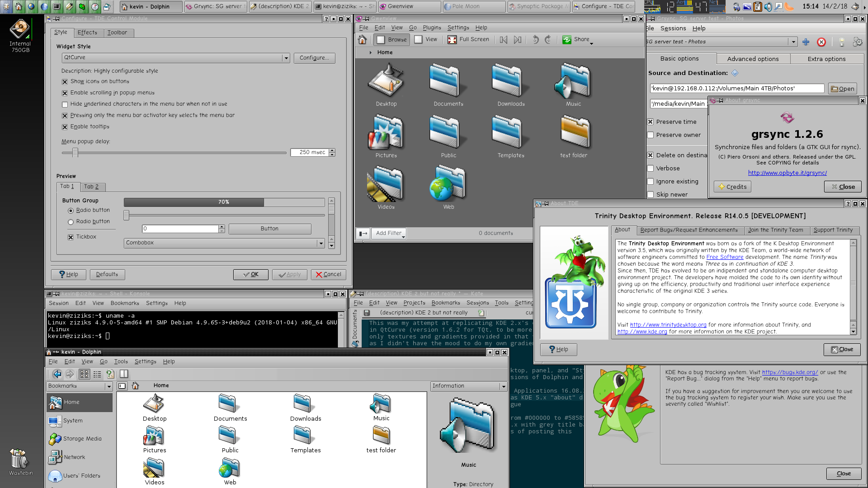The height and width of the screenshot is (488, 868).
Task: Enable Hide underlined characters checkbox
Action: pos(65,104)
